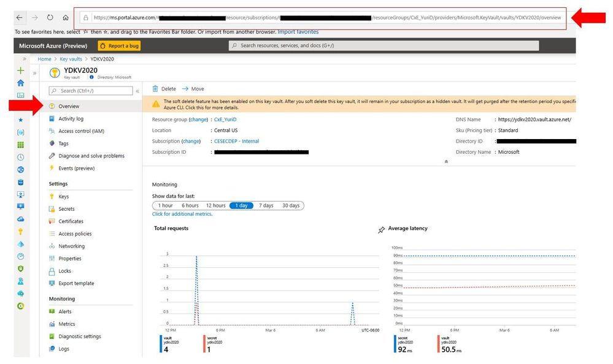Open the blue house Home icon in the Azure rail

(x=21, y=83)
